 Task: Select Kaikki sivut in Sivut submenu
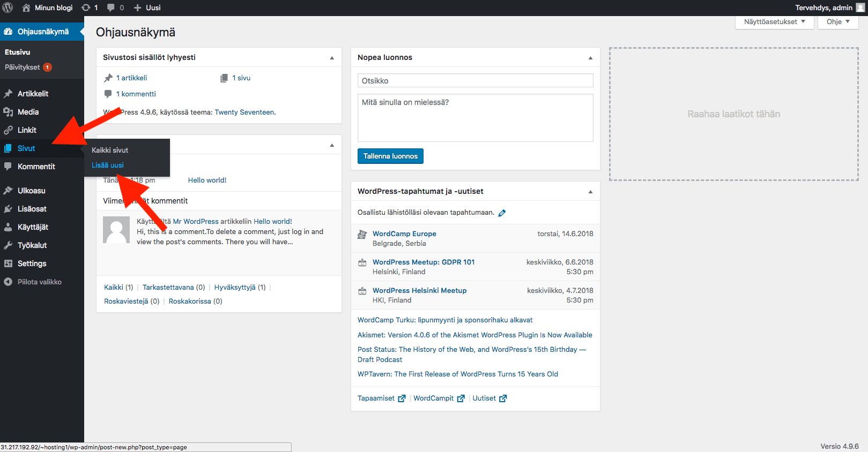click(110, 150)
